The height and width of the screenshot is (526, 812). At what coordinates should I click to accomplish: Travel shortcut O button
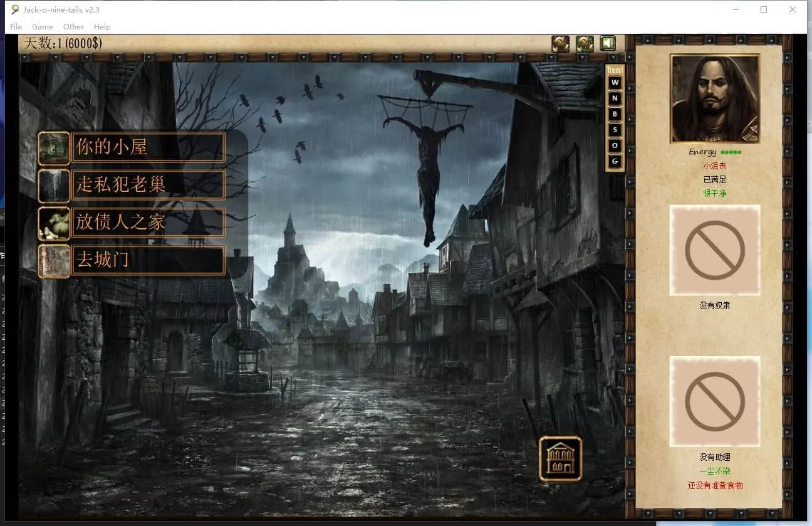point(615,145)
